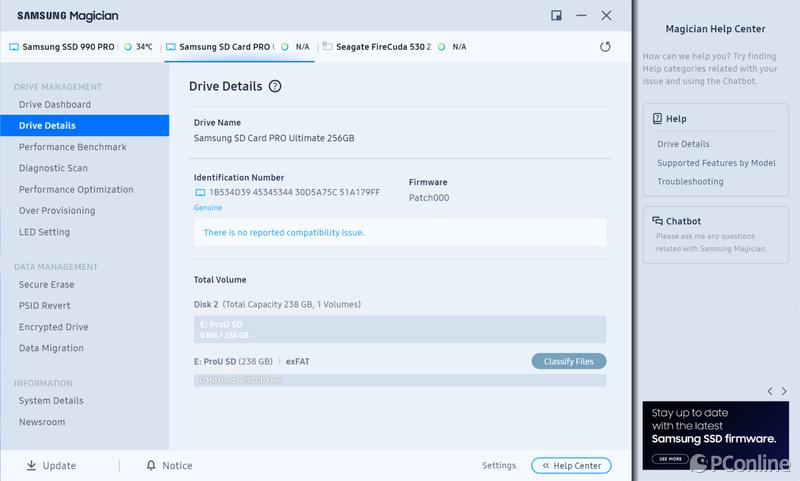Minimize the Magician window
Image resolution: width=800 pixels, height=481 pixels.
(581, 16)
